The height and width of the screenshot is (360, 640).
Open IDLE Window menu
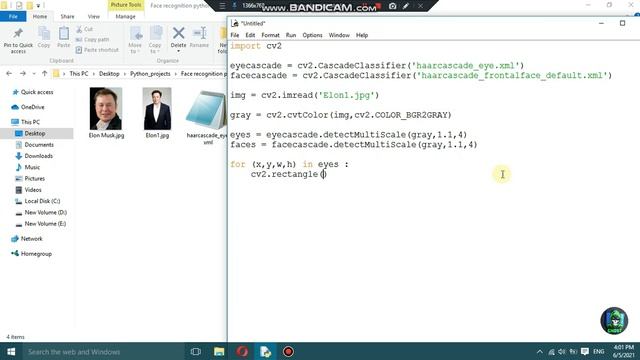[x=339, y=35]
